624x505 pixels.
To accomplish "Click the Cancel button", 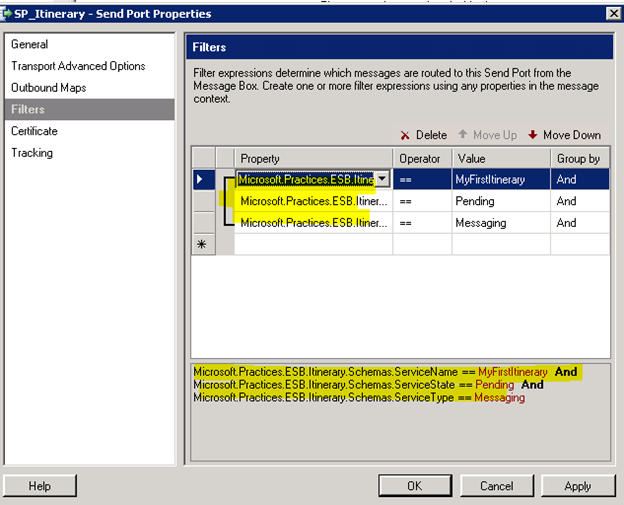I will coord(497,486).
